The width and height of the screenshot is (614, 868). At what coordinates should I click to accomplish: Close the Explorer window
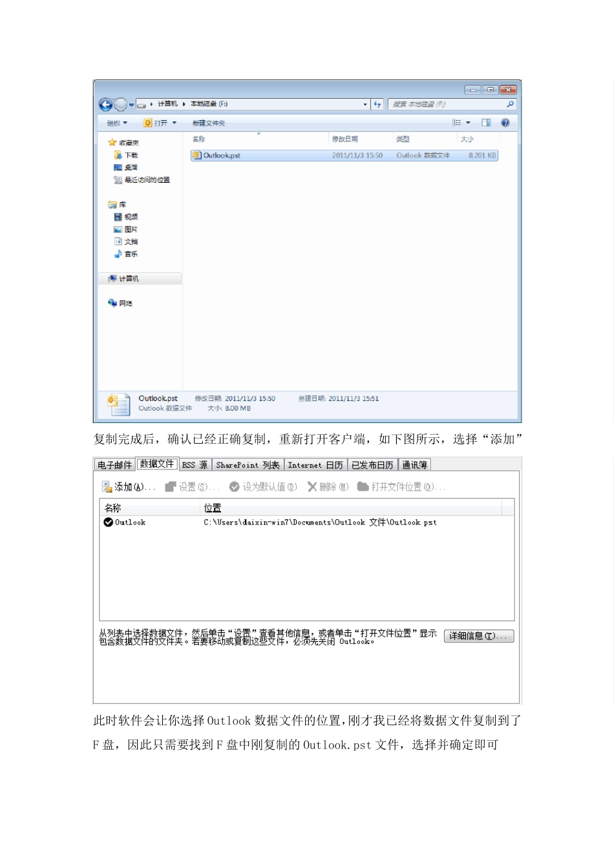(508, 90)
